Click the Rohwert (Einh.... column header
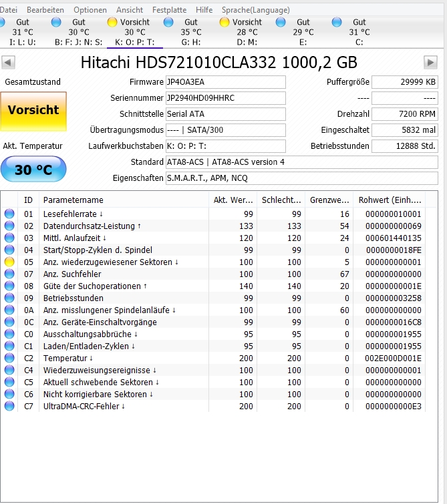Image resolution: width=447 pixels, height=504 pixels. coord(390,200)
